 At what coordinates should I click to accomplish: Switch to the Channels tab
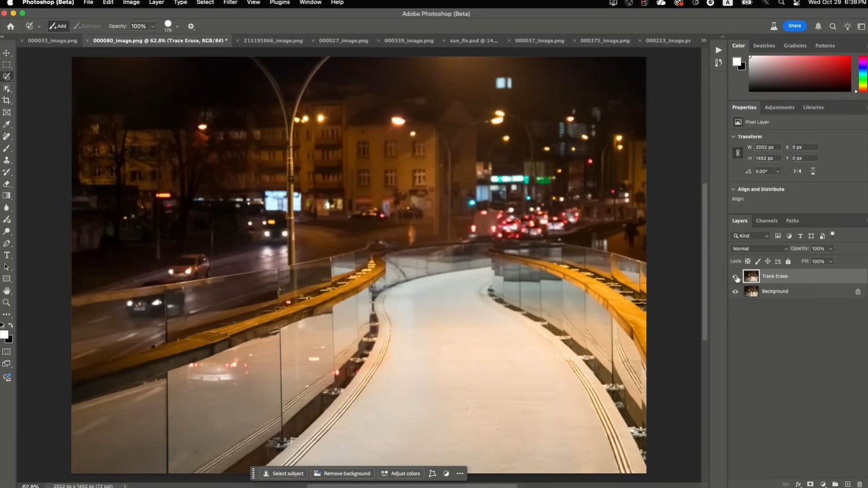tap(766, 220)
